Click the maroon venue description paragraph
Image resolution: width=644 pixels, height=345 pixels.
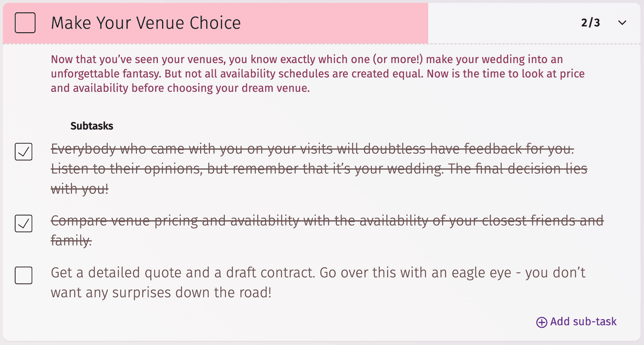[x=317, y=73]
